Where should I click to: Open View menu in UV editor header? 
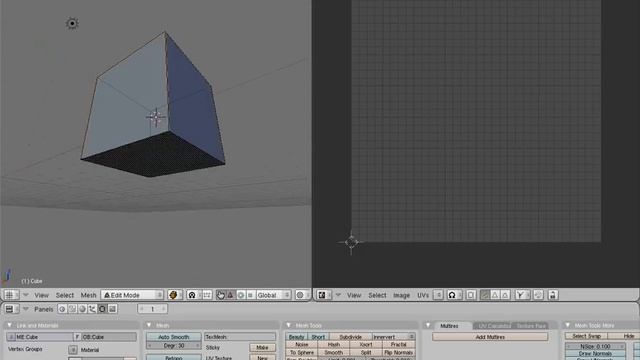click(x=354, y=295)
